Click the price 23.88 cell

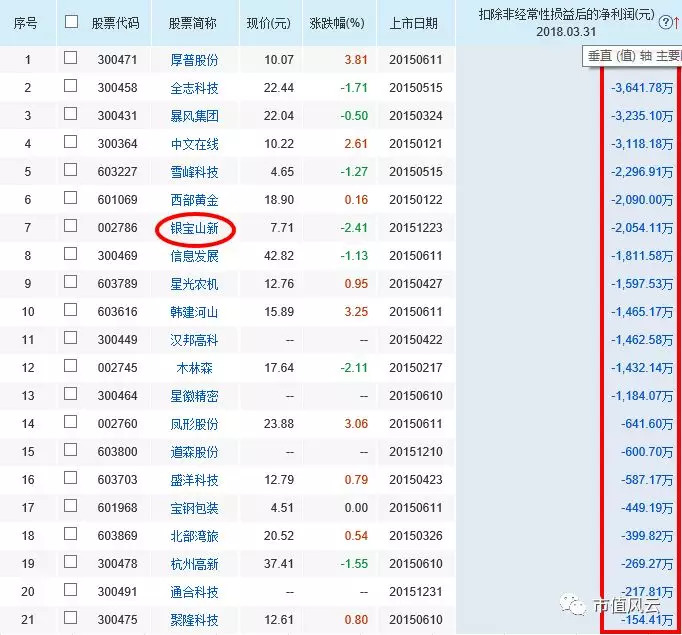point(279,424)
